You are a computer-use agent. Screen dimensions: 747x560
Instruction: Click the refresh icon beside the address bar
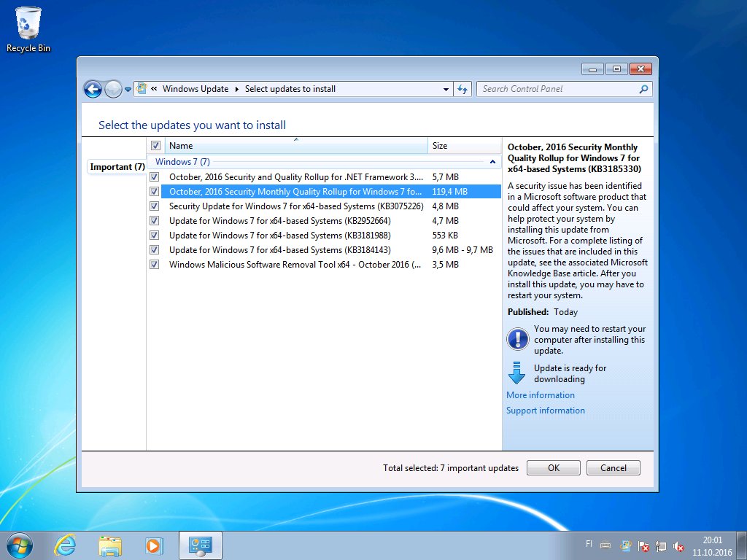coord(462,88)
